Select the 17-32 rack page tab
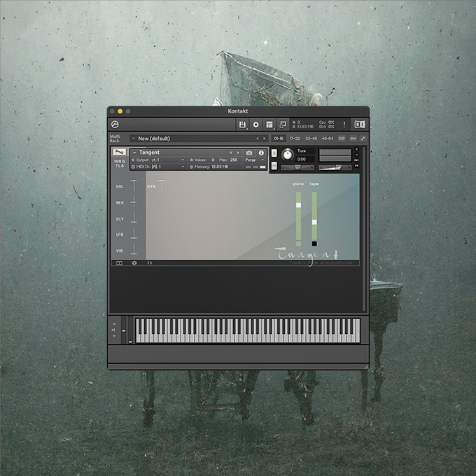Viewport: 476px width, 476px height. tap(295, 139)
